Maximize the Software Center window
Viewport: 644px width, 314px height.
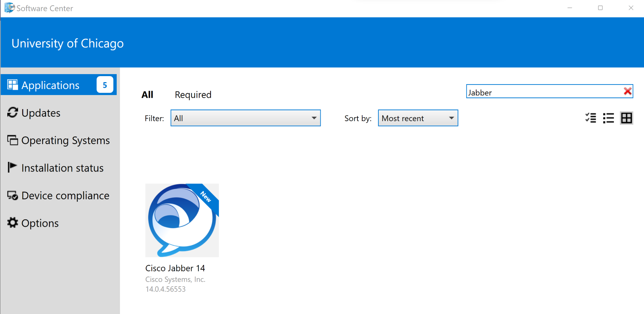pyautogui.click(x=600, y=8)
